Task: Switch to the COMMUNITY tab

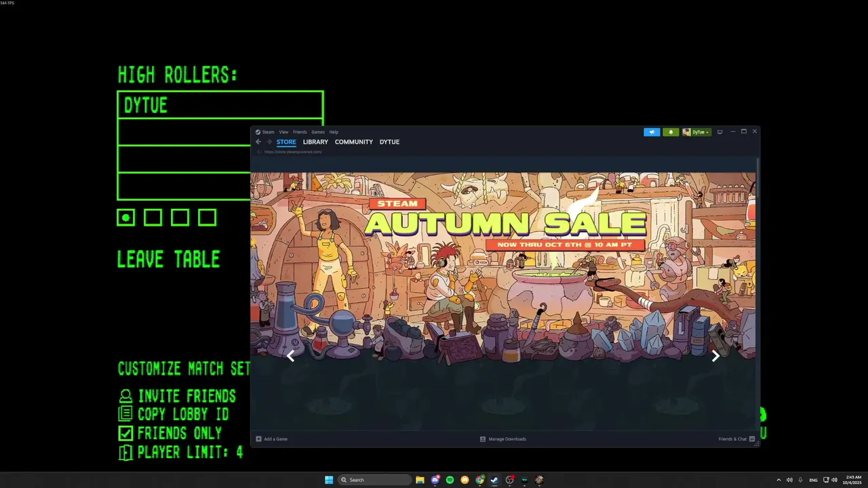Action: (x=354, y=142)
